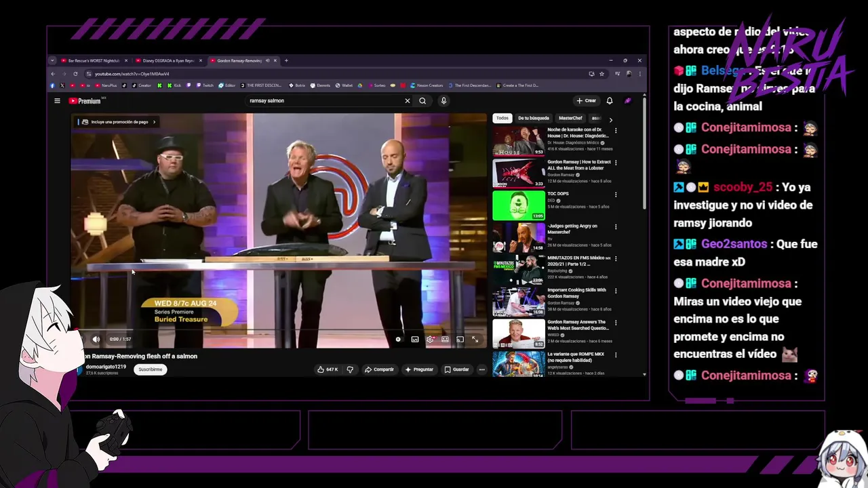Save the video with Guardar

(457, 369)
